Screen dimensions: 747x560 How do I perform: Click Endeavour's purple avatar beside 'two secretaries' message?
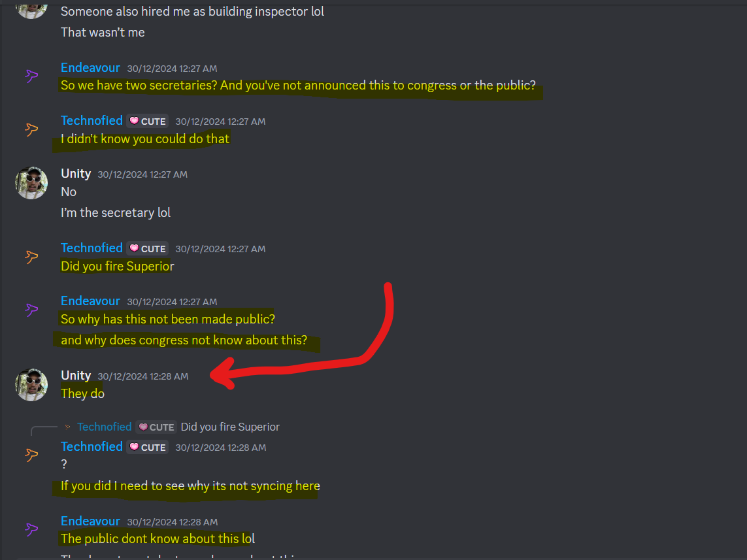(31, 76)
